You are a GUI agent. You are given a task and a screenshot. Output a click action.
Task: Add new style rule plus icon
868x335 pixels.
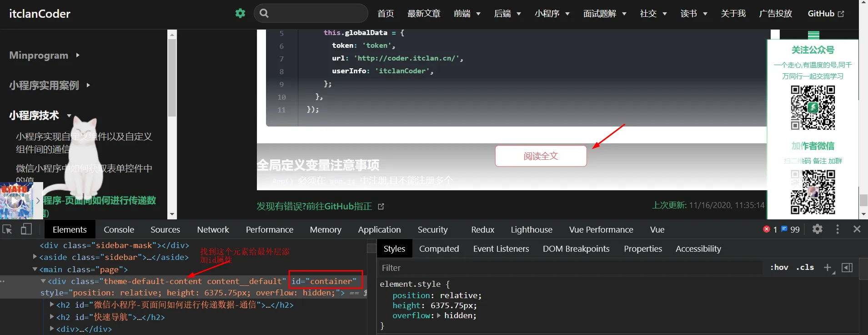pyautogui.click(x=828, y=268)
